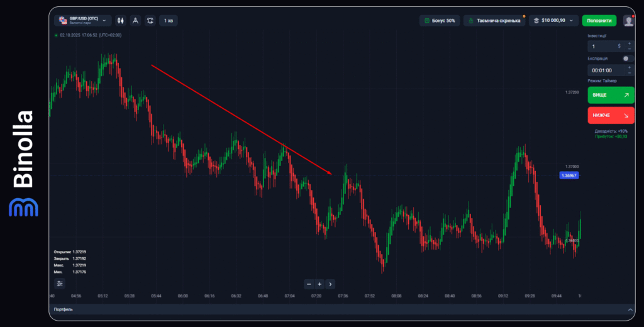
Task: Open chart settings sliders icon
Action: tap(60, 284)
